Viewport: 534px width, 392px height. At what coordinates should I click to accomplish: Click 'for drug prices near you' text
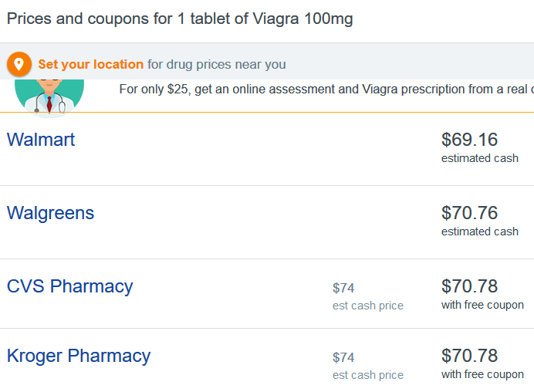(x=217, y=64)
